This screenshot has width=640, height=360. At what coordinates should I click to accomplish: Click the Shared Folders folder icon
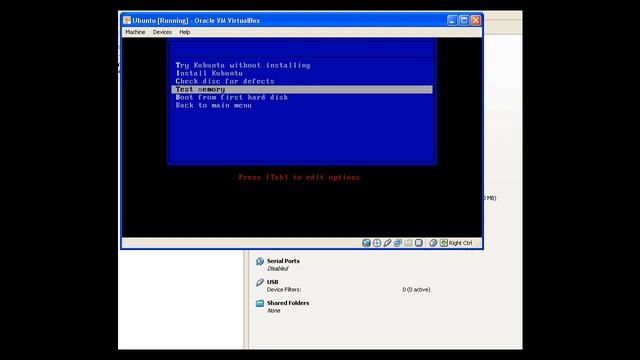tap(260, 303)
